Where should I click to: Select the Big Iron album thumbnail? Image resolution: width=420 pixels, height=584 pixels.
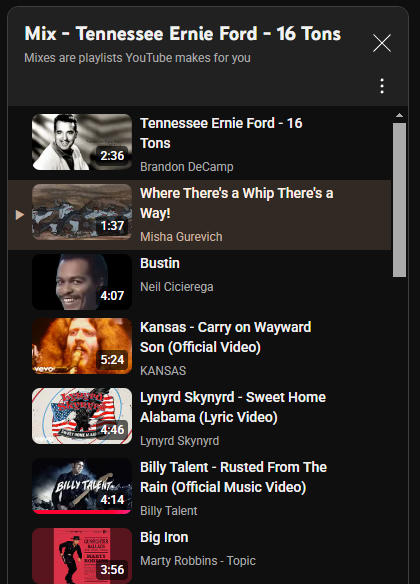tap(82, 556)
